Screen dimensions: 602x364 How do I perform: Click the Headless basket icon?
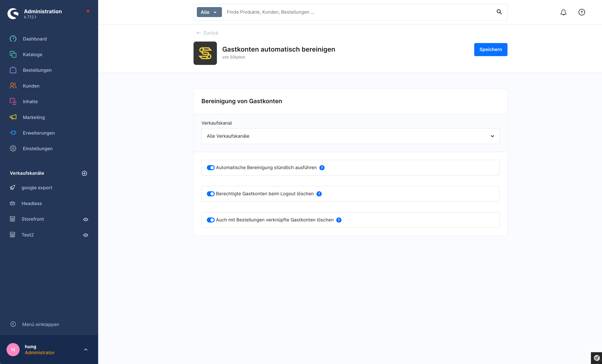[x=13, y=203]
